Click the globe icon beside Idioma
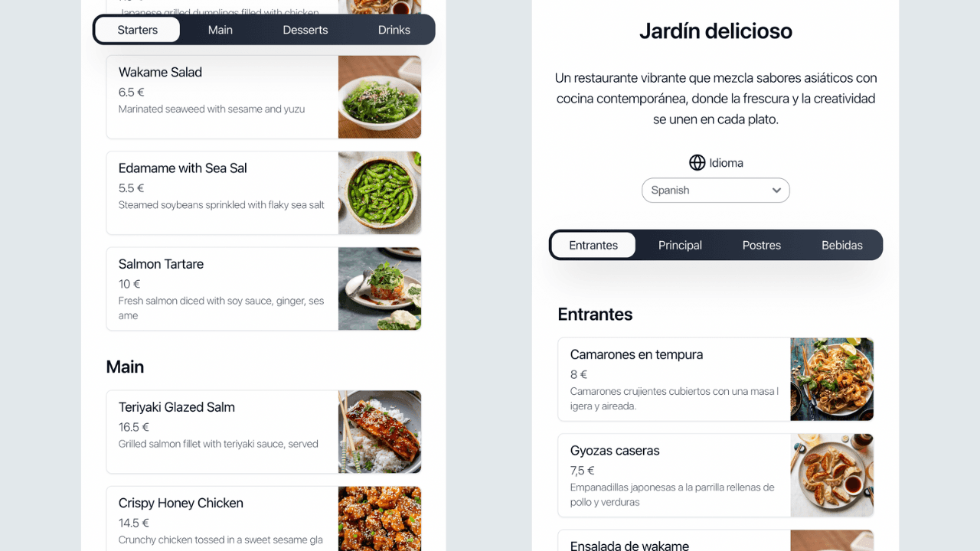Viewport: 980px width, 551px height. coord(697,163)
